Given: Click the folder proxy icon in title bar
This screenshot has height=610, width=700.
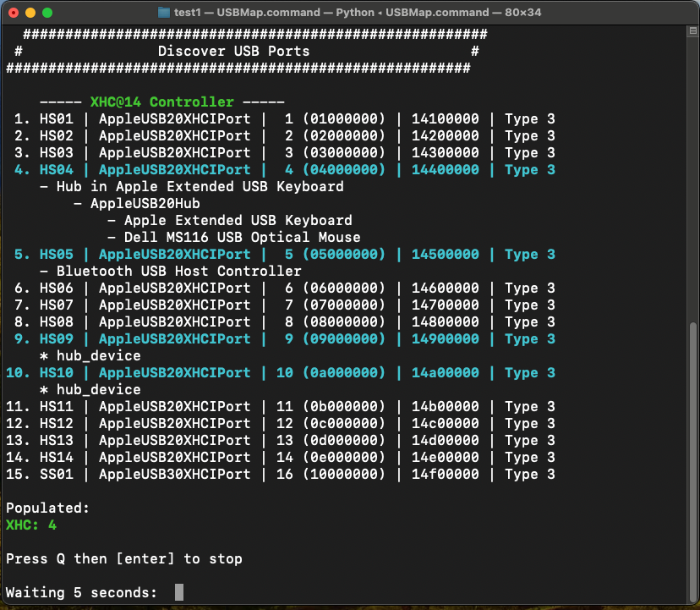Looking at the screenshot, I should pyautogui.click(x=165, y=13).
